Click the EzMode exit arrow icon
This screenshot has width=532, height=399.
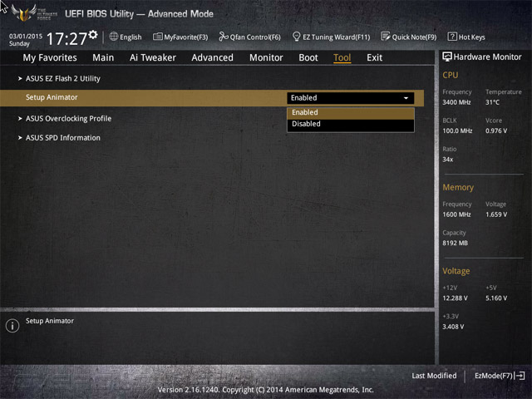520,376
